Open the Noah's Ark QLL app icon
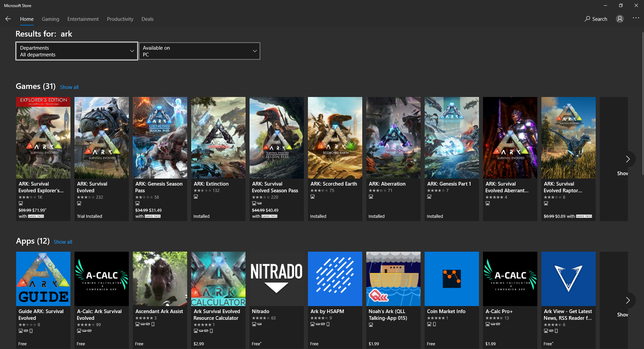This screenshot has height=349, width=644. pos(393,279)
